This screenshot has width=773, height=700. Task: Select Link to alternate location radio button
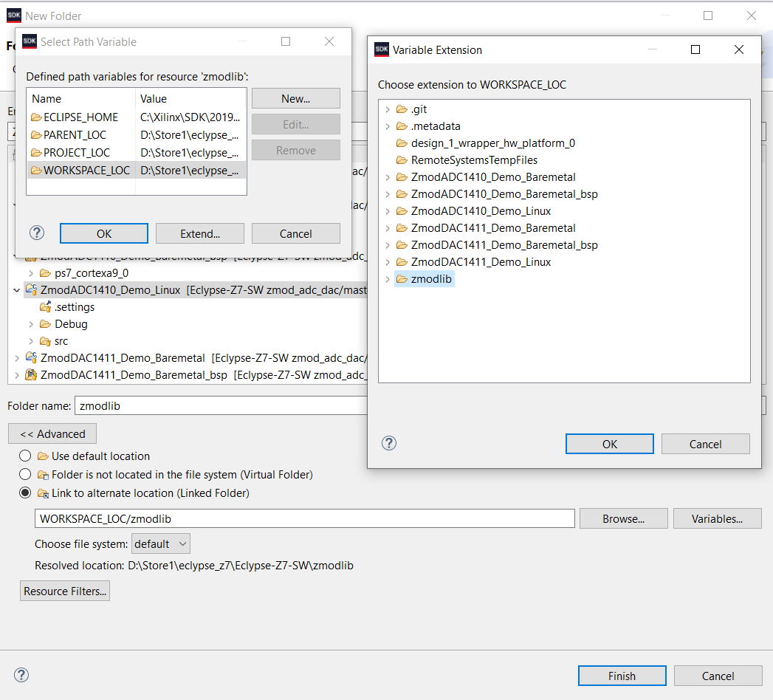point(25,493)
